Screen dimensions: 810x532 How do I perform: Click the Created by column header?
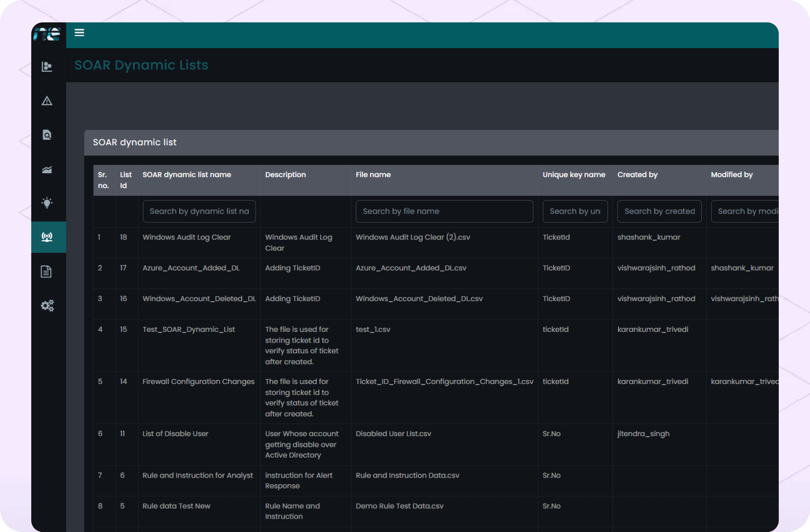click(637, 175)
